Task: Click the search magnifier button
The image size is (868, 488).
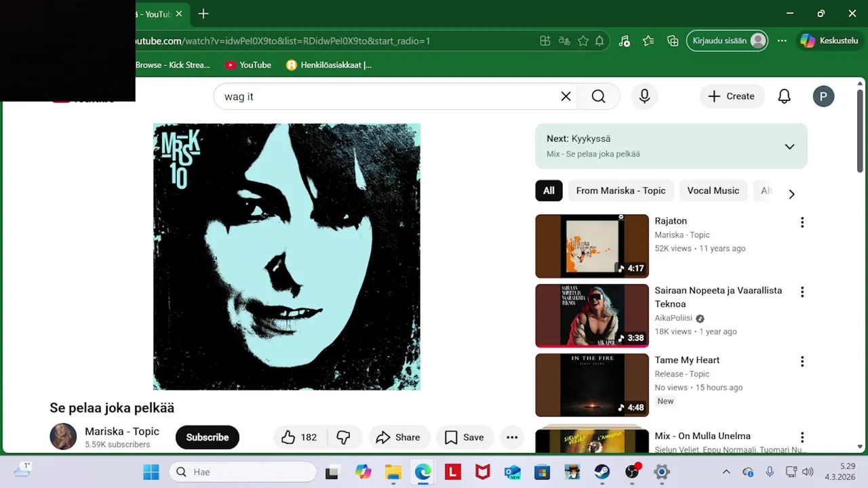Action: [x=598, y=96]
